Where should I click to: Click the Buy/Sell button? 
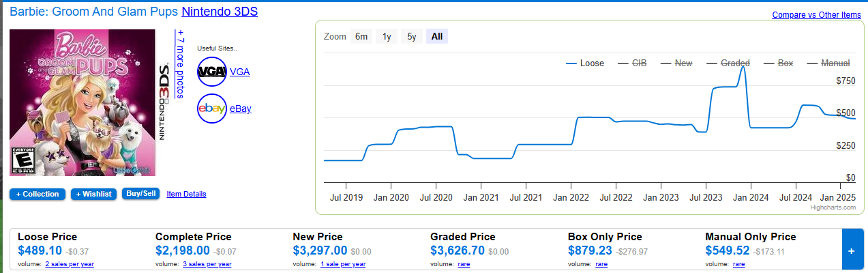tap(140, 194)
